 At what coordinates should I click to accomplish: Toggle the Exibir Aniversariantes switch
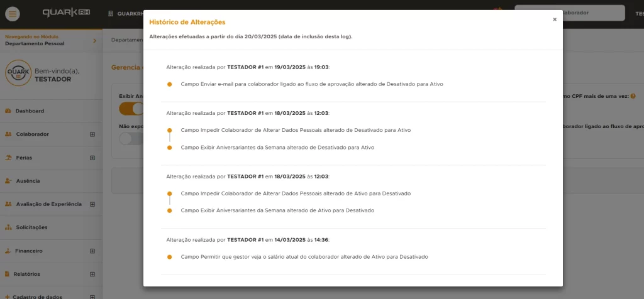click(131, 109)
